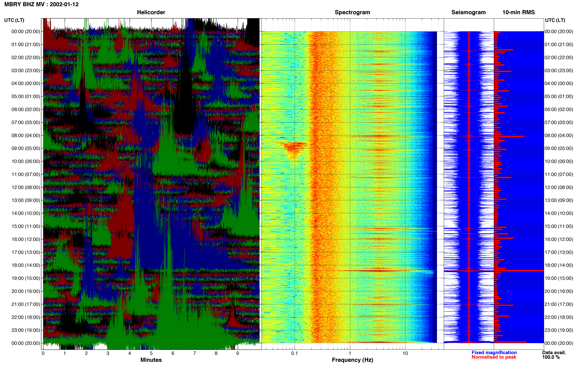Click left time label 07:00 (03:00)
Image resolution: width=588 pixels, height=368 pixels.
26,122
